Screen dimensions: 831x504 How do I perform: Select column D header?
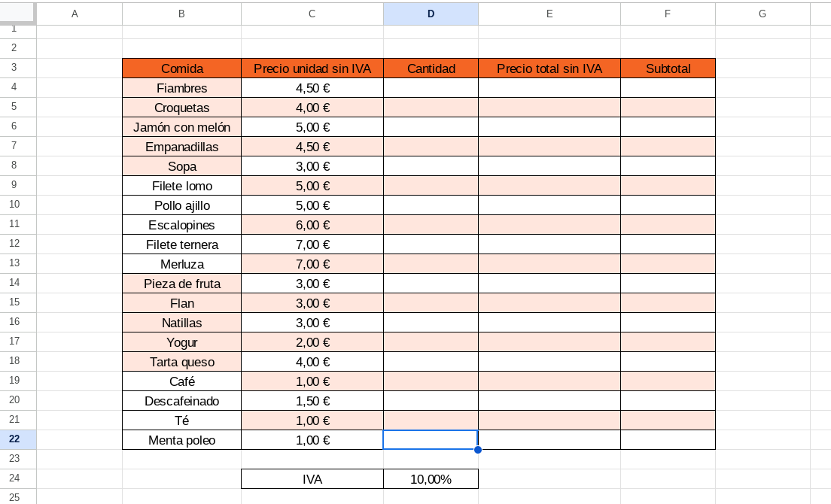431,14
